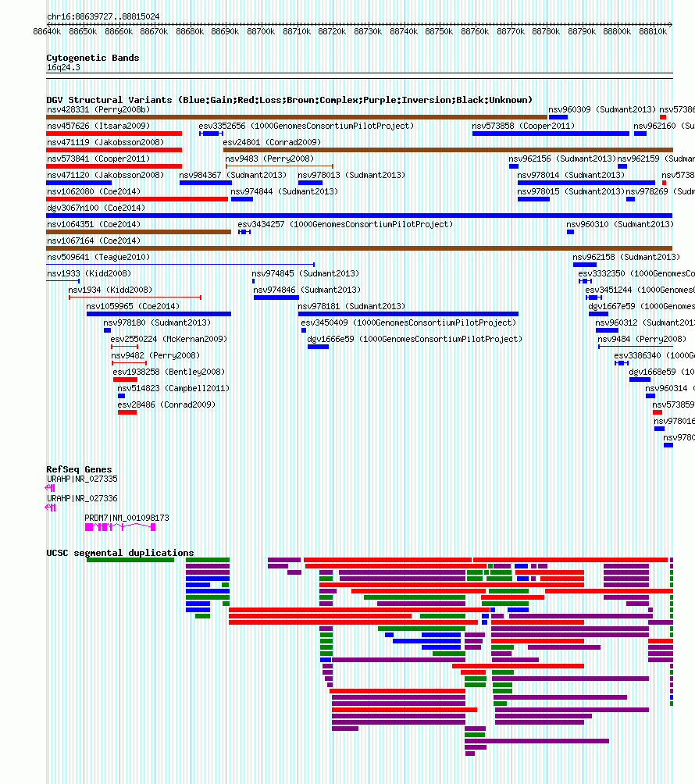Click the chr16:88639727..88815024 coordinates label
The height and width of the screenshot is (784, 695).
103,16
